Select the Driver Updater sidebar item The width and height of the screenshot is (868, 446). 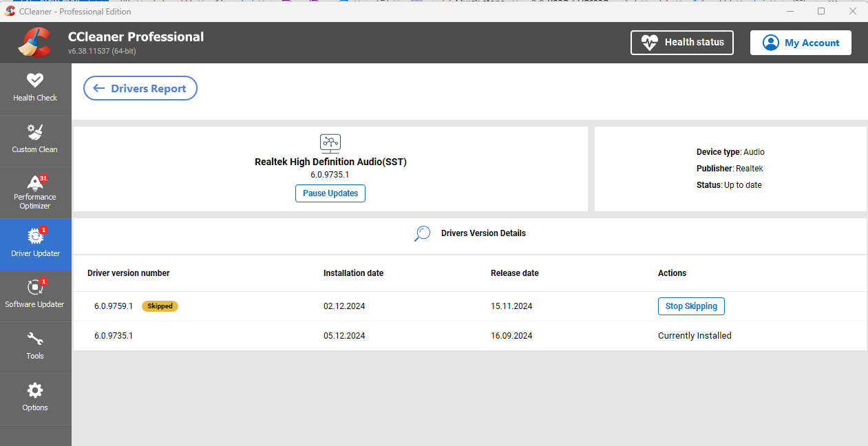click(x=35, y=244)
